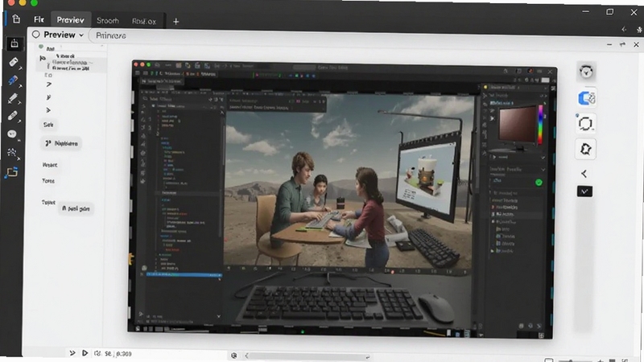Select the blue marker tool in left toolbar
The height and width of the screenshot is (362, 644).
click(13, 80)
